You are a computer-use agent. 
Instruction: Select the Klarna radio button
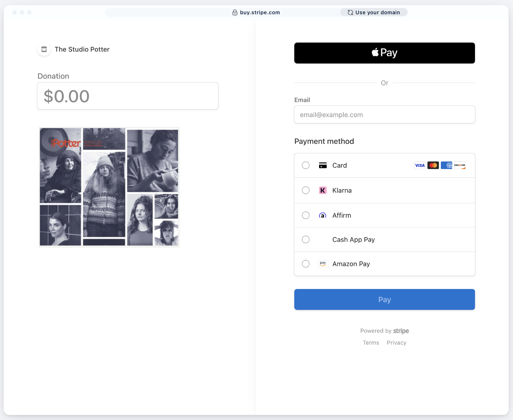pos(306,190)
